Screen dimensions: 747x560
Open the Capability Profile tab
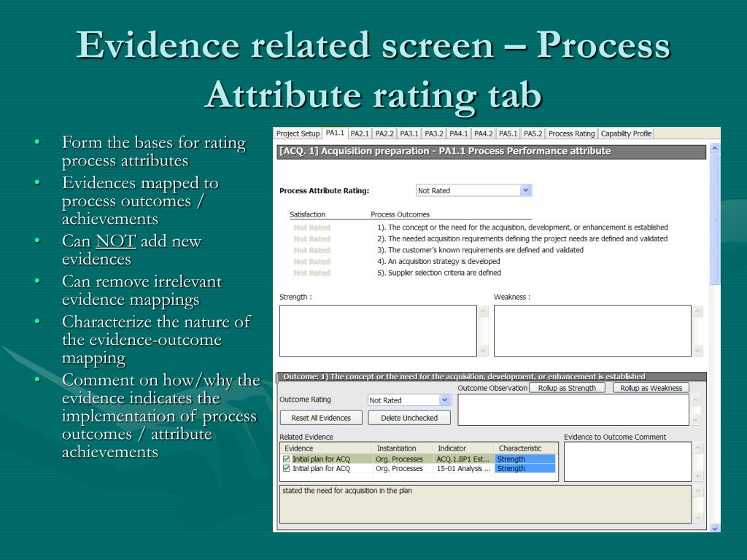[x=626, y=134]
